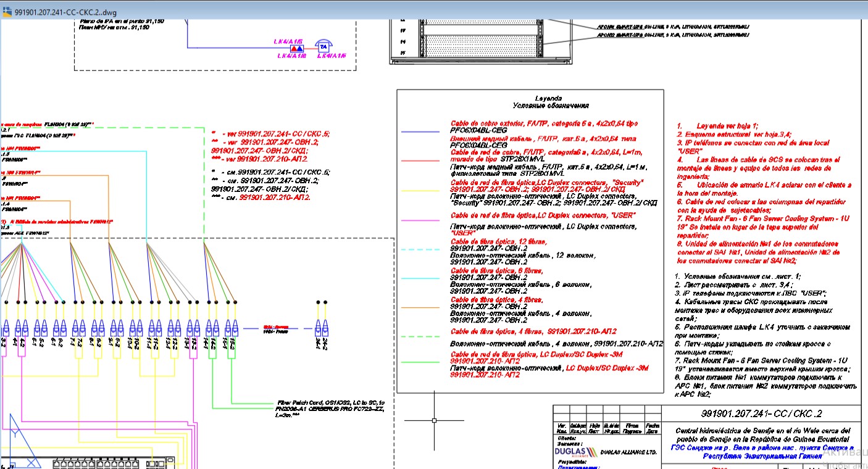Image resolution: width=868 pixels, height=469 pixels.
Task: Click the note "1. Условные обозначения см. лист. 1;"
Action: [x=738, y=276]
